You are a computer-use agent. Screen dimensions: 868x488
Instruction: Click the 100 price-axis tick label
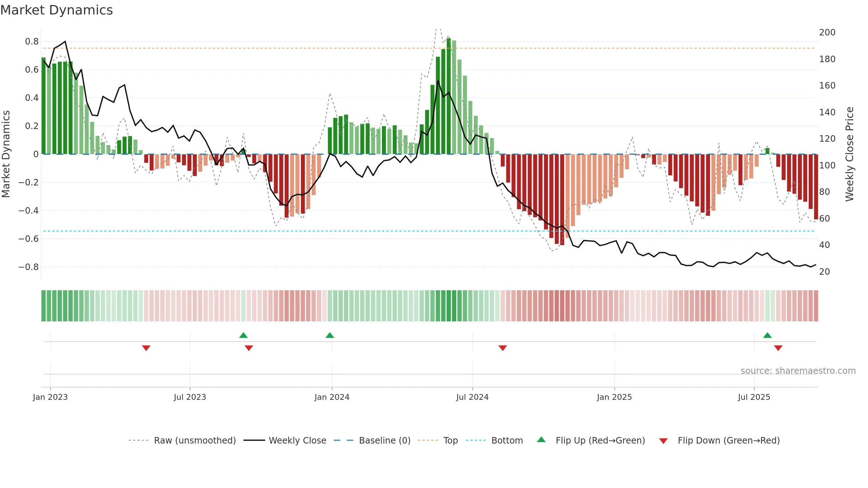[x=827, y=166]
